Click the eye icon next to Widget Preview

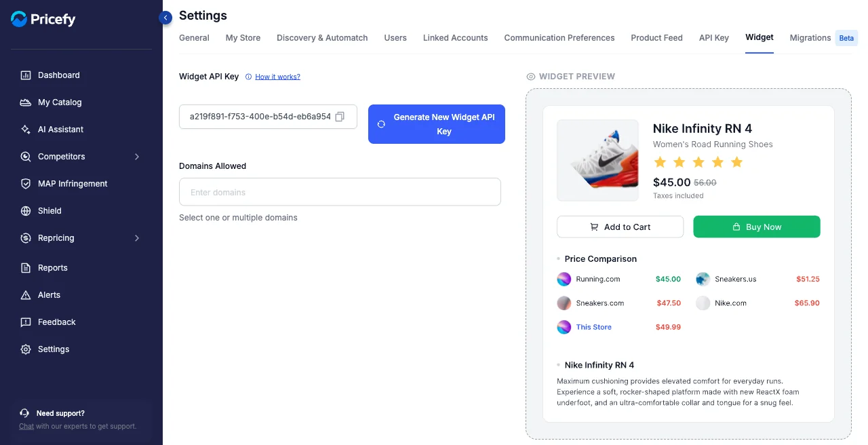point(531,77)
